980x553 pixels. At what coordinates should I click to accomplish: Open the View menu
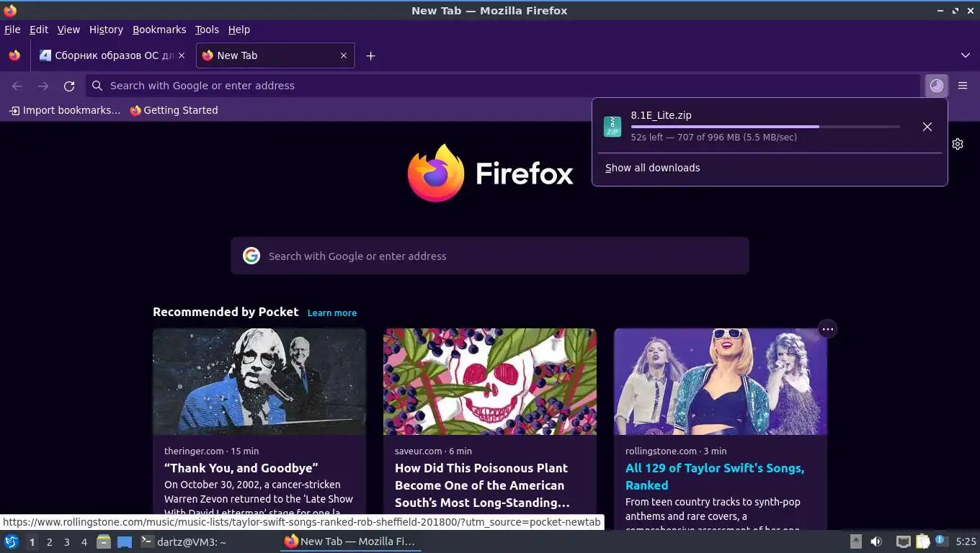[68, 30]
